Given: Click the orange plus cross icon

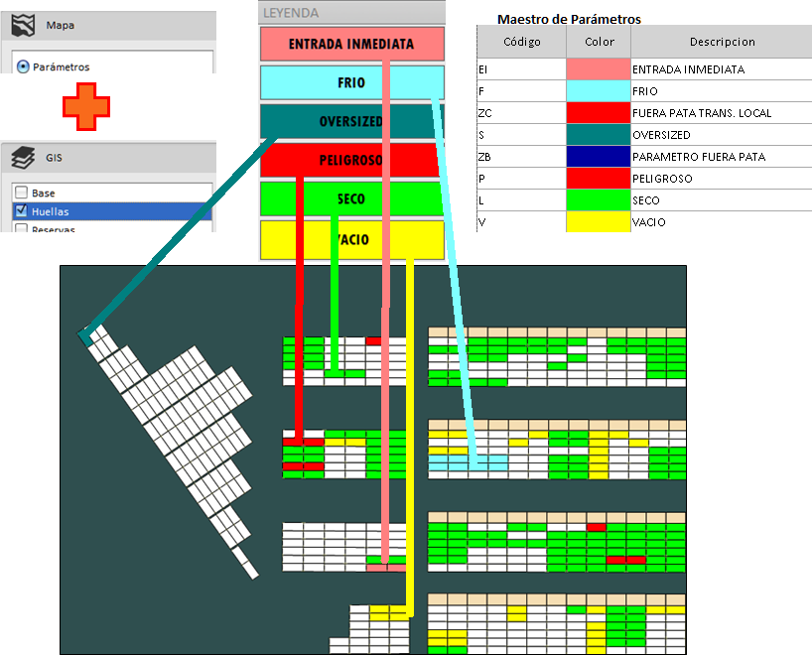Looking at the screenshot, I should pos(86,105).
